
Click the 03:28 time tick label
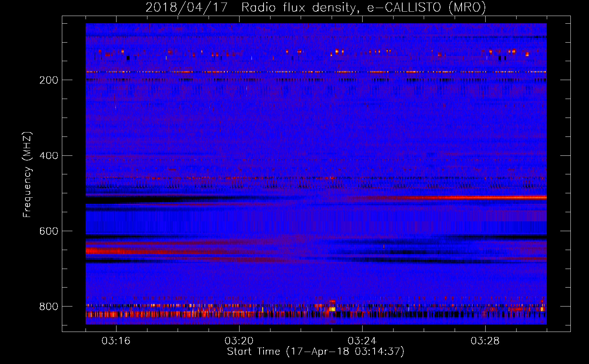485,341
